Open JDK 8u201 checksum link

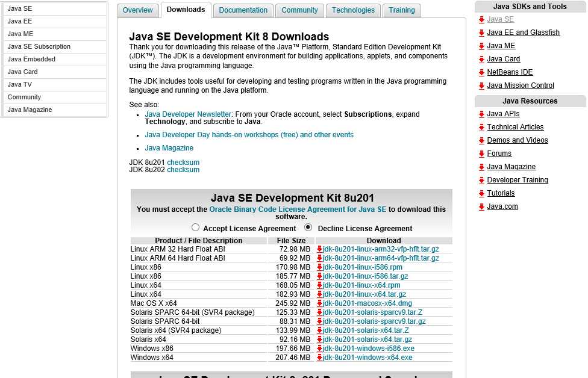click(x=183, y=162)
